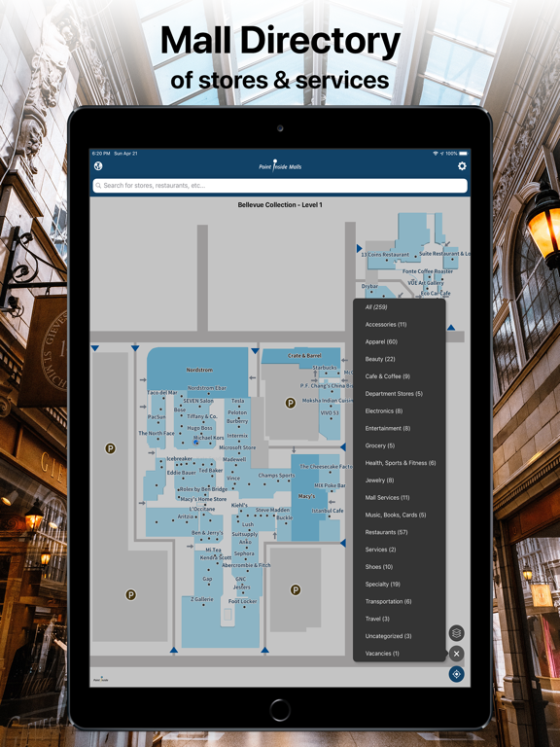The width and height of the screenshot is (560, 747).
Task: Open settings via the gear icon
Action: [x=462, y=165]
